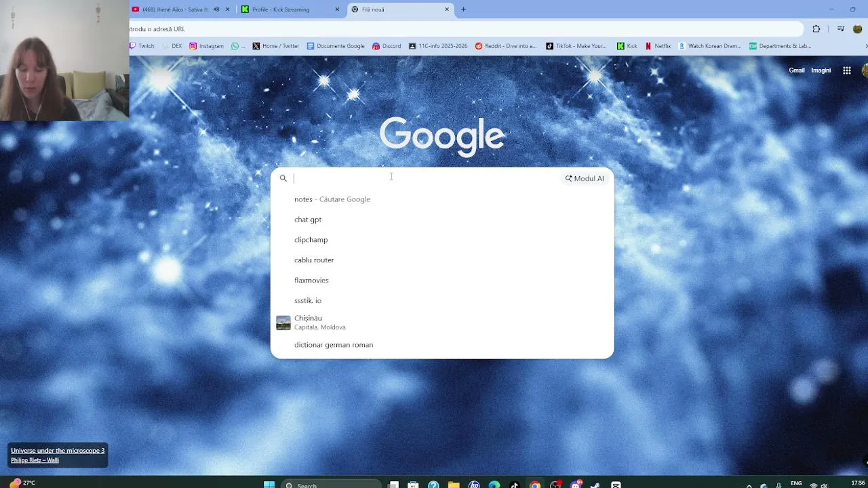
Task: Open Steam from the taskbar
Action: point(595,485)
